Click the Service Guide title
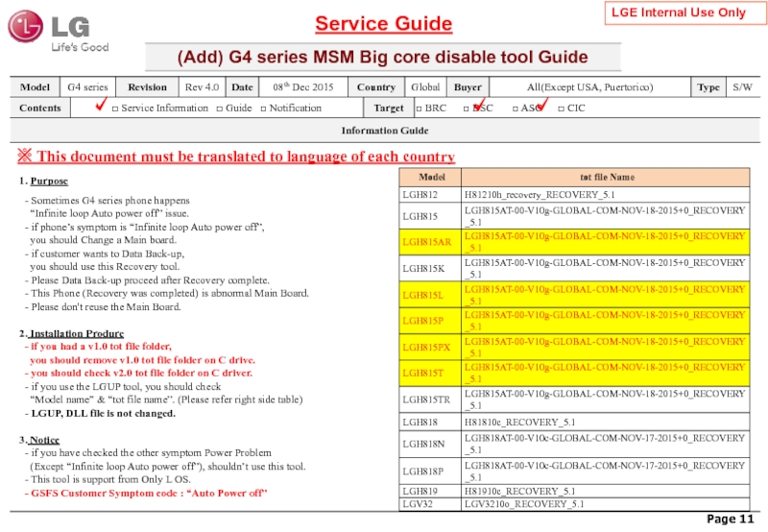The height and width of the screenshot is (532, 768). pyautogui.click(x=383, y=23)
